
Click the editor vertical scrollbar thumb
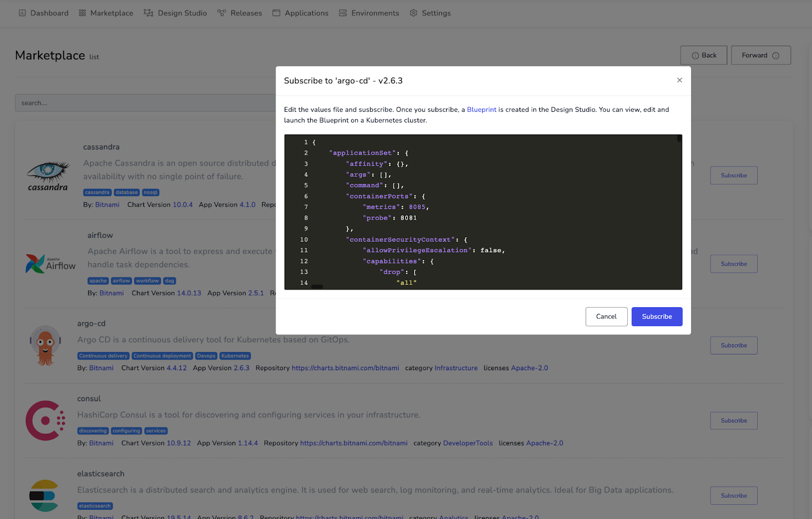tap(679, 138)
